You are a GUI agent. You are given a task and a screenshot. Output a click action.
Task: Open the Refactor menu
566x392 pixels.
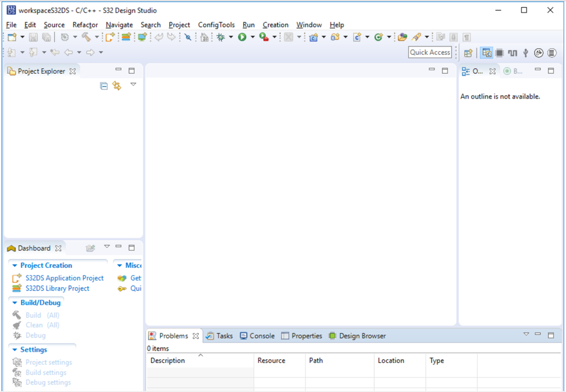click(85, 25)
